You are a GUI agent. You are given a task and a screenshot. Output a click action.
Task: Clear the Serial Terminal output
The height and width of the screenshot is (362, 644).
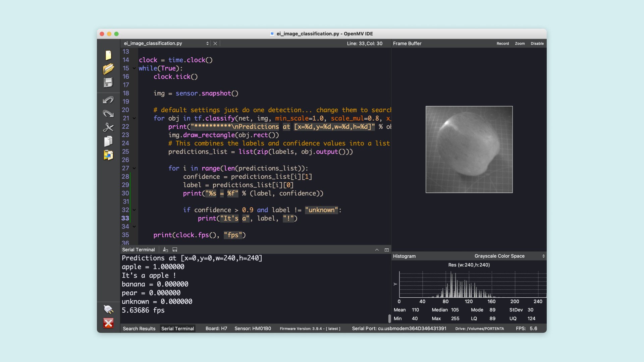[x=165, y=249]
